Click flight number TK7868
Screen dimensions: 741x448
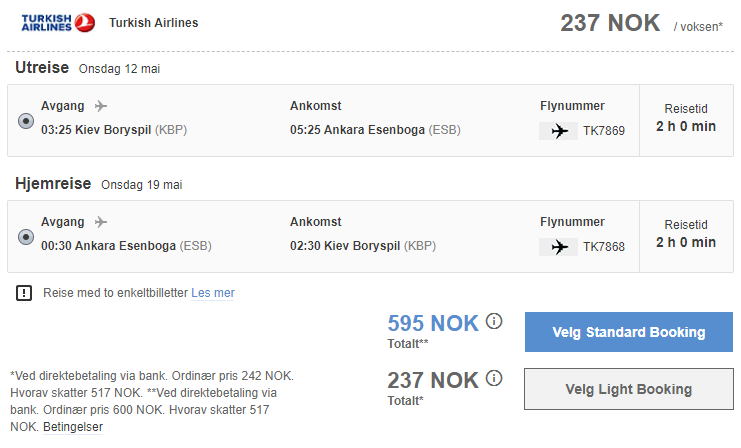(604, 247)
